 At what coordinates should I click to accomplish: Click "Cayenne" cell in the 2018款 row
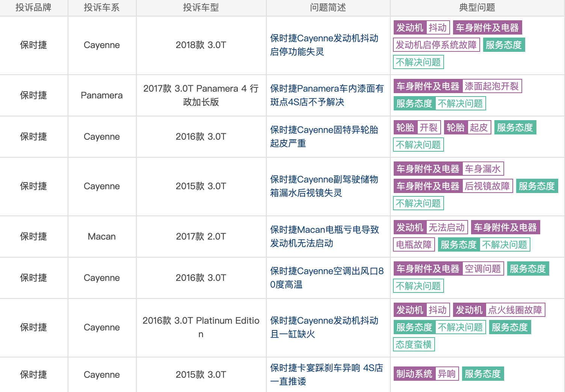(x=102, y=45)
